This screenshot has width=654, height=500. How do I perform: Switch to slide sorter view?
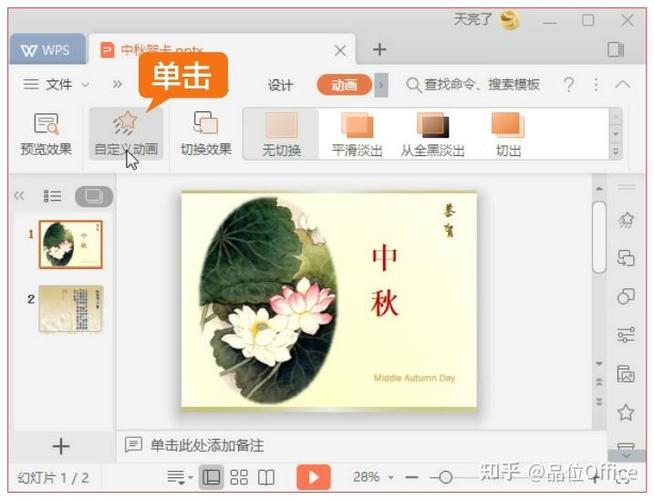(x=239, y=477)
